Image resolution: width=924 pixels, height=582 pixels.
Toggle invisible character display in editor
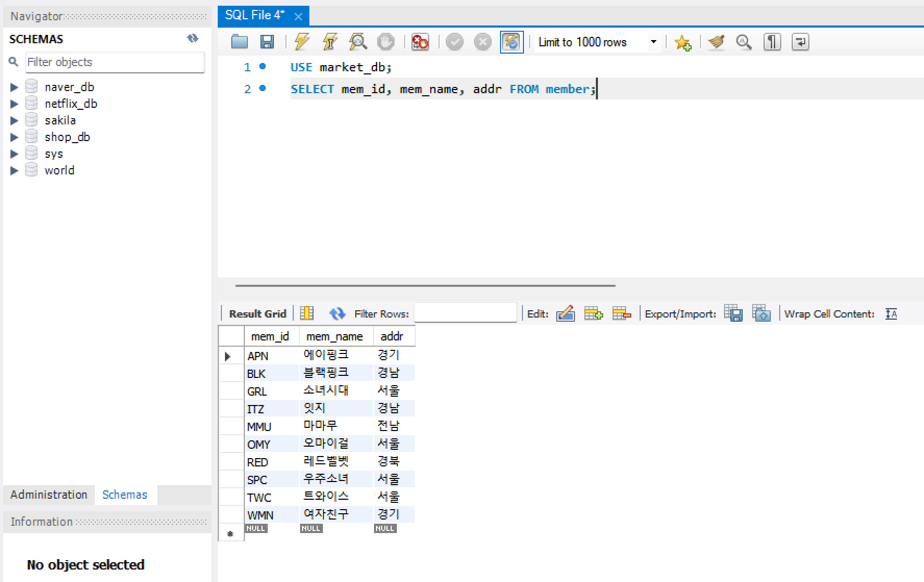[772, 42]
